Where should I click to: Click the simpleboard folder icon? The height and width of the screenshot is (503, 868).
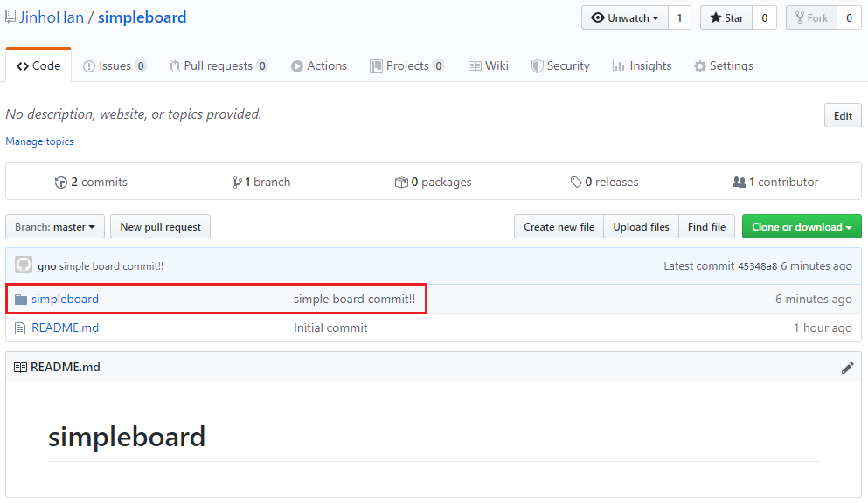point(21,299)
